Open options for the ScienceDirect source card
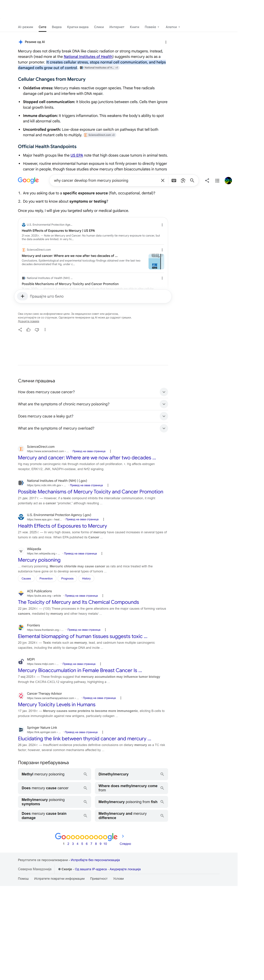Screen dimensions: 264x980 click(x=162, y=250)
